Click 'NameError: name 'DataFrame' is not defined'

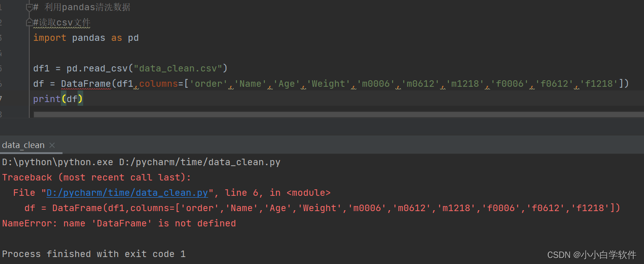[x=119, y=223]
